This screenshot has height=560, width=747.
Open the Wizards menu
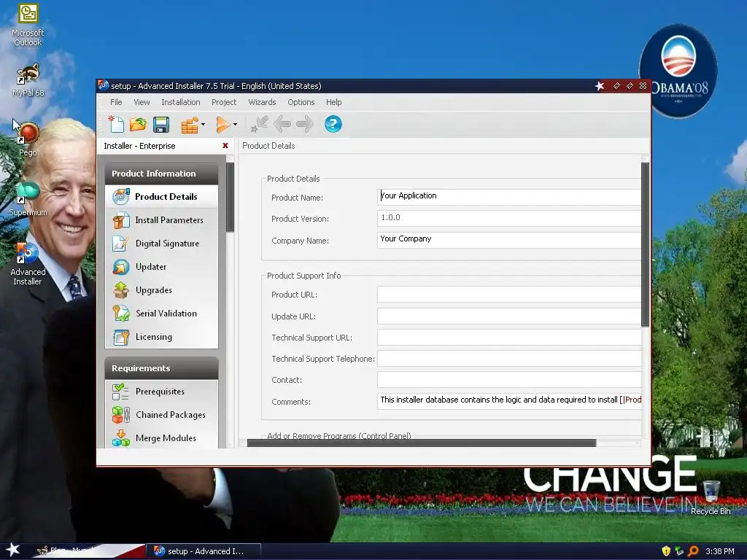pos(262,102)
